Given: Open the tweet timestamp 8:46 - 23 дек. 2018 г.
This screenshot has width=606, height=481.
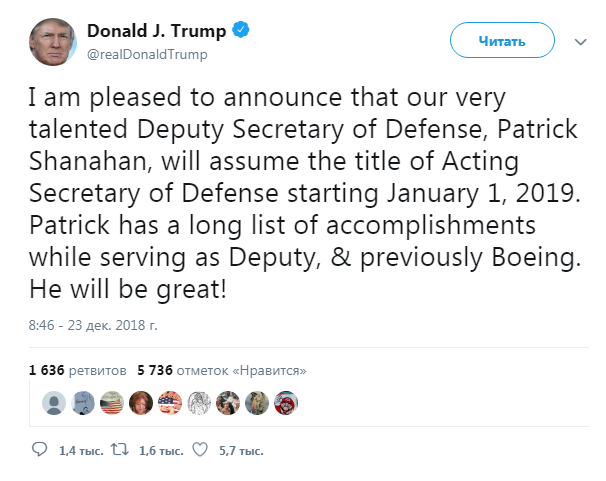Looking at the screenshot, I should click(x=93, y=325).
